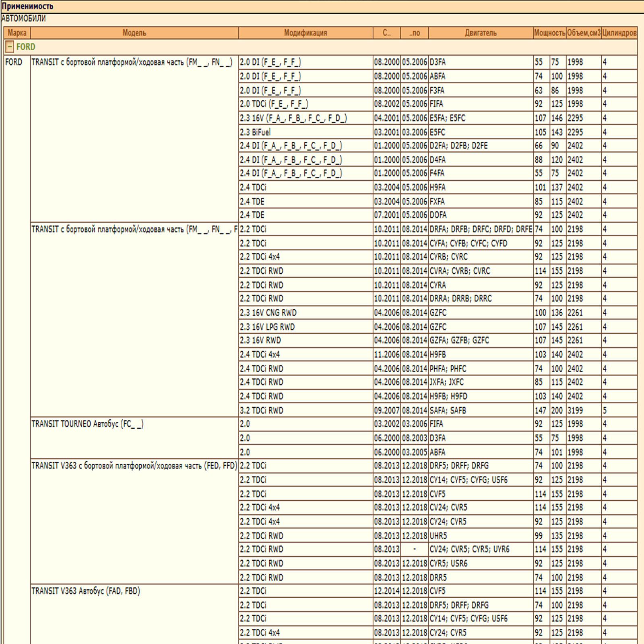Click the 2.3 16V CNG RWD modification
The width and height of the screenshot is (644, 644).
[268, 313]
